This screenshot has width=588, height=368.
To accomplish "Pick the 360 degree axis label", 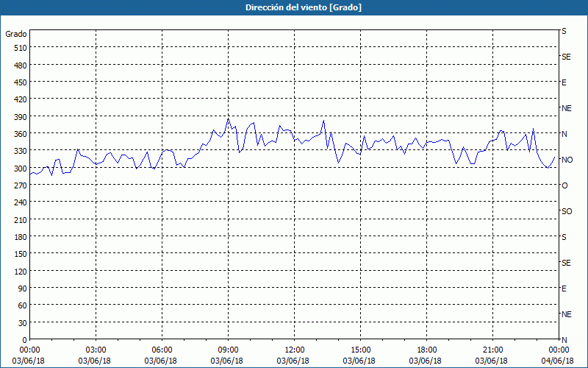I will click(21, 134).
